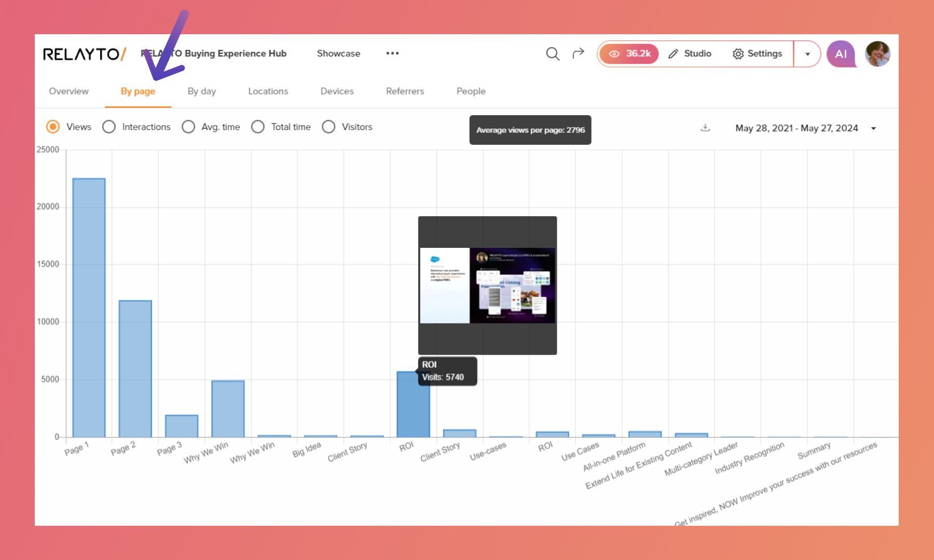The width and height of the screenshot is (934, 560).
Task: Open the Devices tab
Action: coord(337,91)
